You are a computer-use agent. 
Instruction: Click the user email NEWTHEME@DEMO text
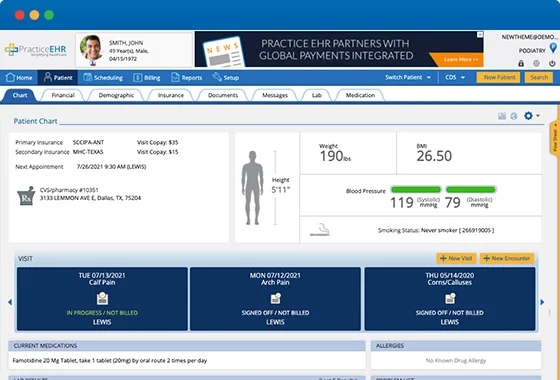pos(529,37)
